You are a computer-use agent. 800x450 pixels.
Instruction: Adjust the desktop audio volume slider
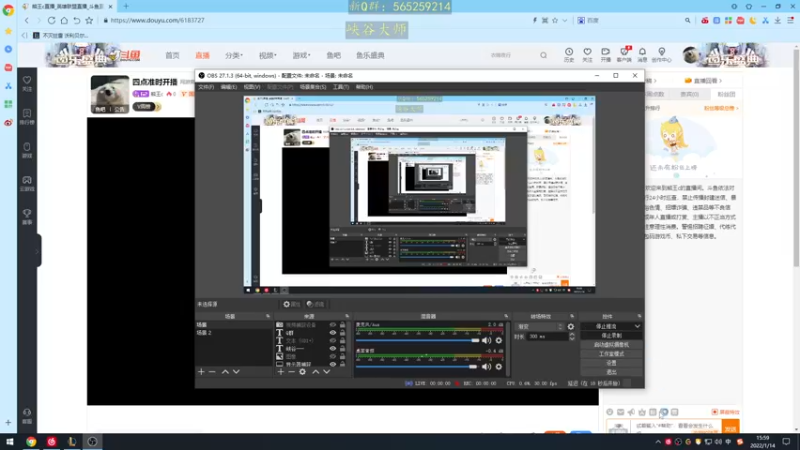(x=416, y=366)
